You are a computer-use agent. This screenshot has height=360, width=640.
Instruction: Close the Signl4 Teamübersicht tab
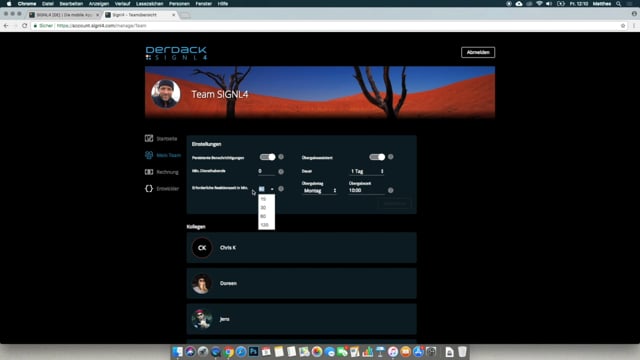(x=173, y=15)
